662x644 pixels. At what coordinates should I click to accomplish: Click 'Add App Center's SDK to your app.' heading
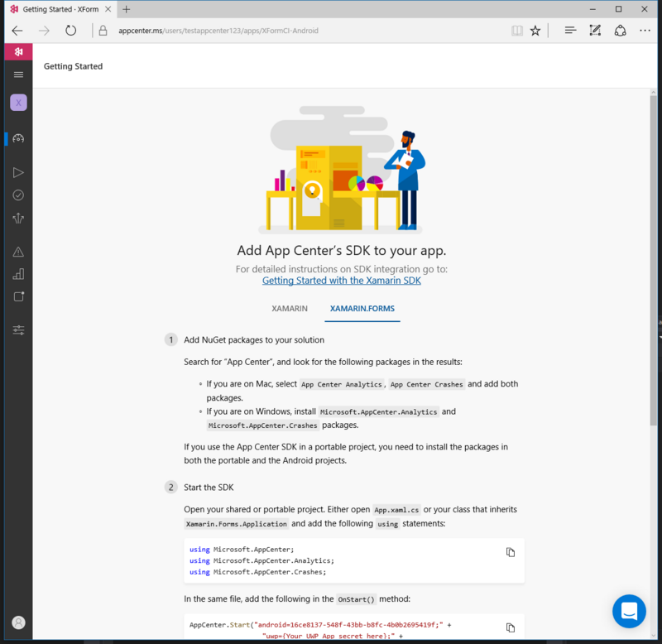click(x=342, y=251)
